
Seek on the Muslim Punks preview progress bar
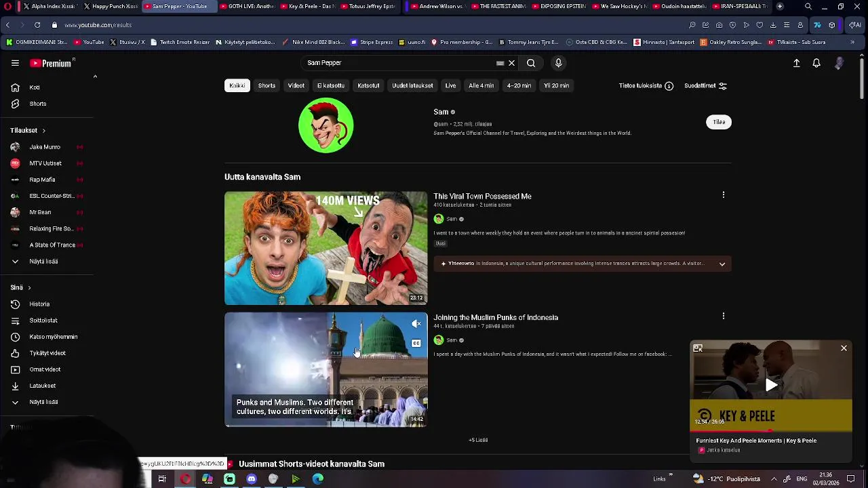[x=326, y=426]
